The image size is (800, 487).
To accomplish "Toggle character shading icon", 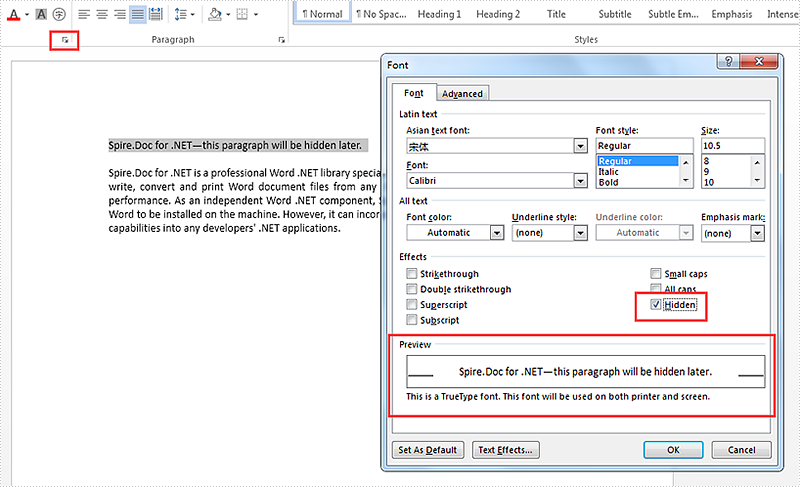I will pos(41,14).
